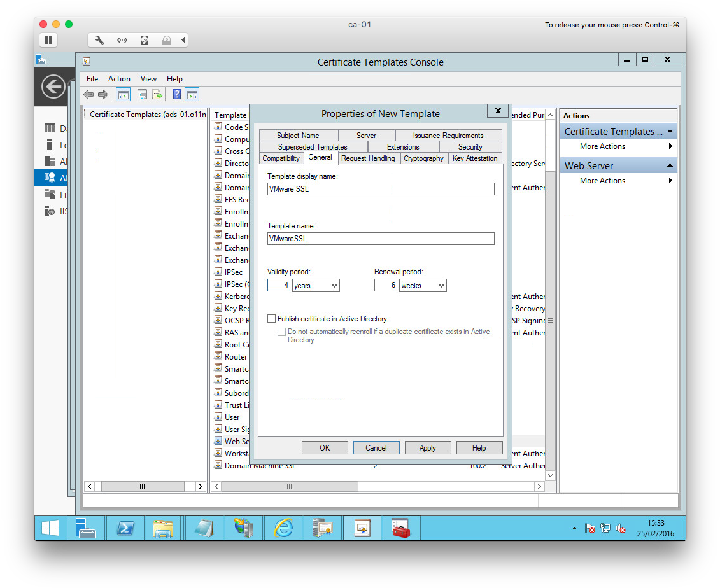Open Internet Explorer from the taskbar
The image size is (720, 588).
click(x=283, y=528)
